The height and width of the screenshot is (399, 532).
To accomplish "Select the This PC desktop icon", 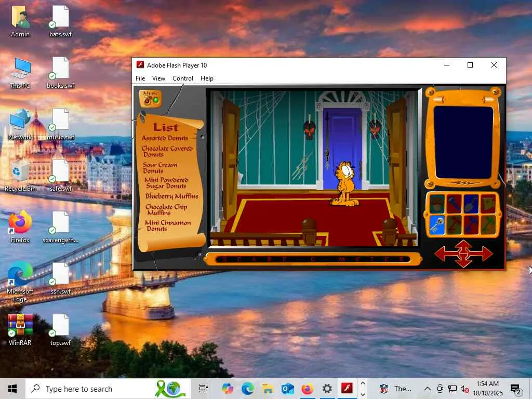I will (x=20, y=73).
